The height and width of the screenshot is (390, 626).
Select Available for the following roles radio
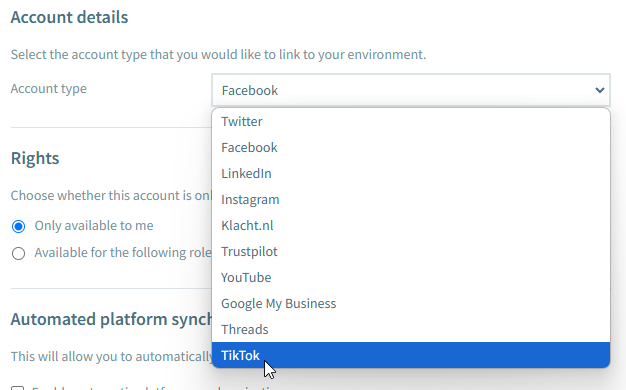(18, 253)
